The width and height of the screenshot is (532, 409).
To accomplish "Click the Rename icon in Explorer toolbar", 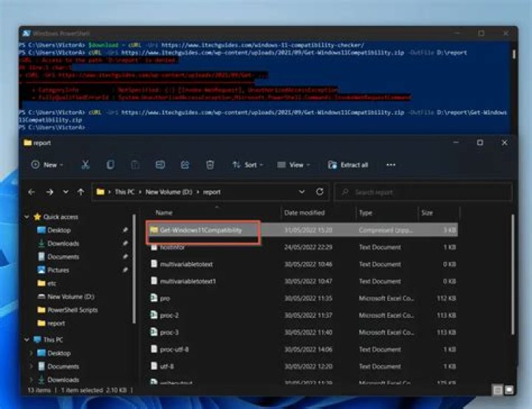I will (x=160, y=165).
